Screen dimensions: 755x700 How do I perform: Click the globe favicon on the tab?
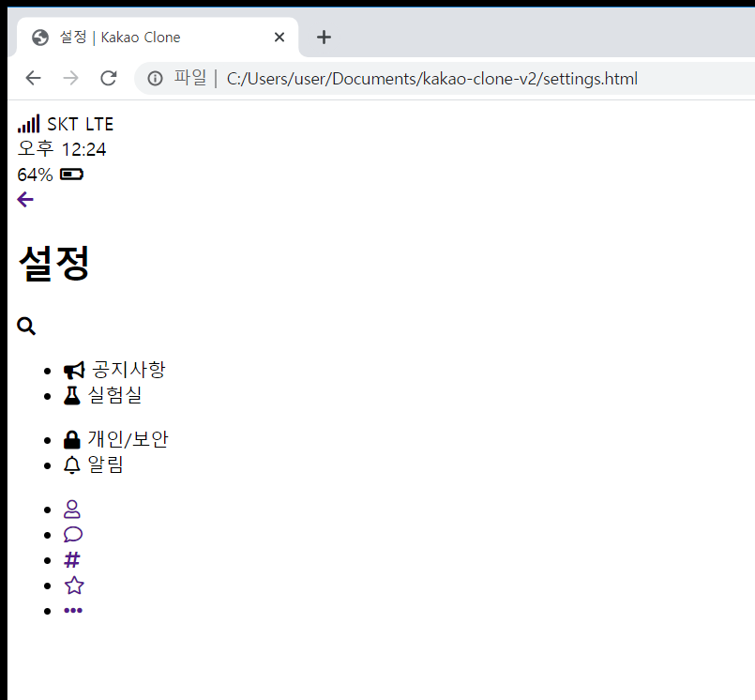pyautogui.click(x=40, y=38)
